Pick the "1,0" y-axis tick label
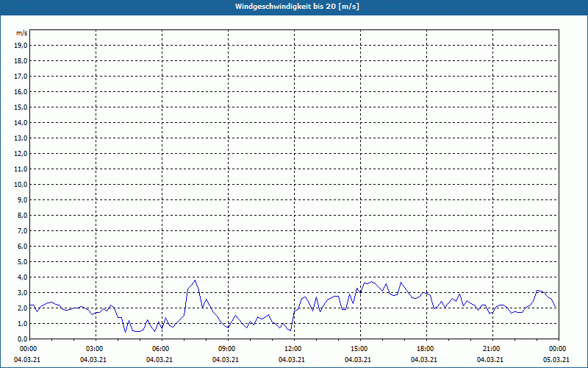 [x=23, y=323]
